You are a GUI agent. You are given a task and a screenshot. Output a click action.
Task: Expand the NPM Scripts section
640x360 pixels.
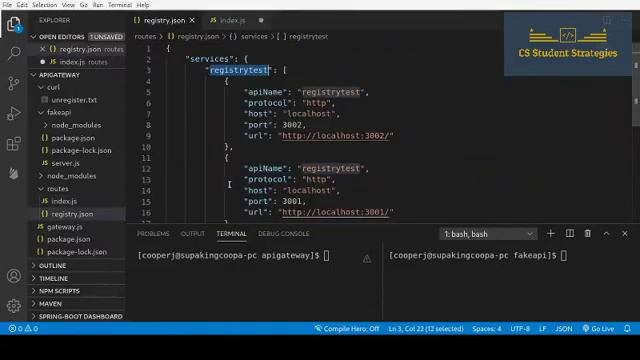pos(77,291)
